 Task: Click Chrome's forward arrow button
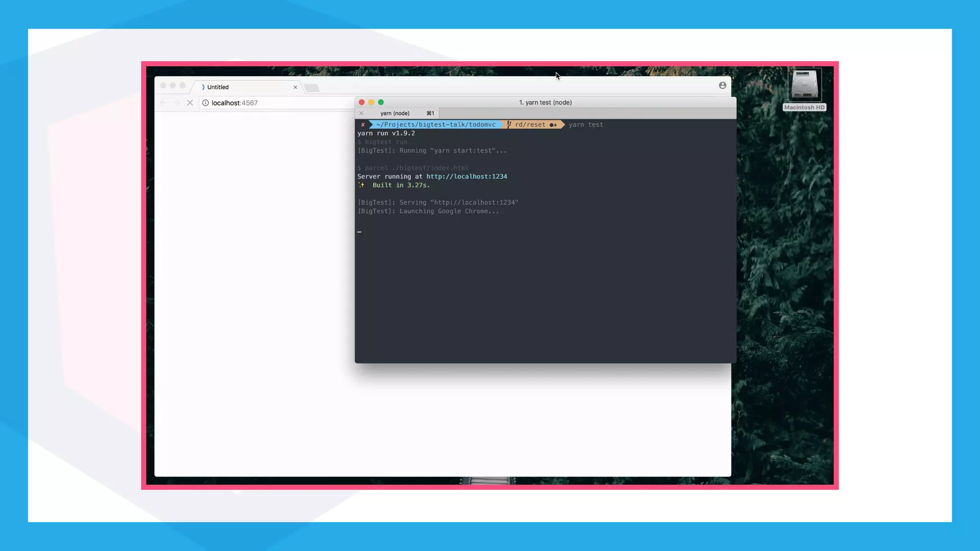[177, 103]
